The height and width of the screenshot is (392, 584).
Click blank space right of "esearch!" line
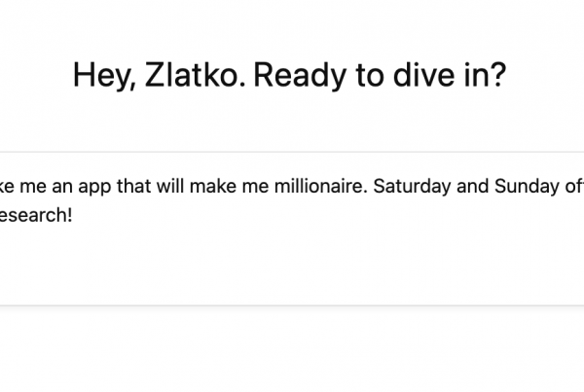pyautogui.click(x=292, y=214)
